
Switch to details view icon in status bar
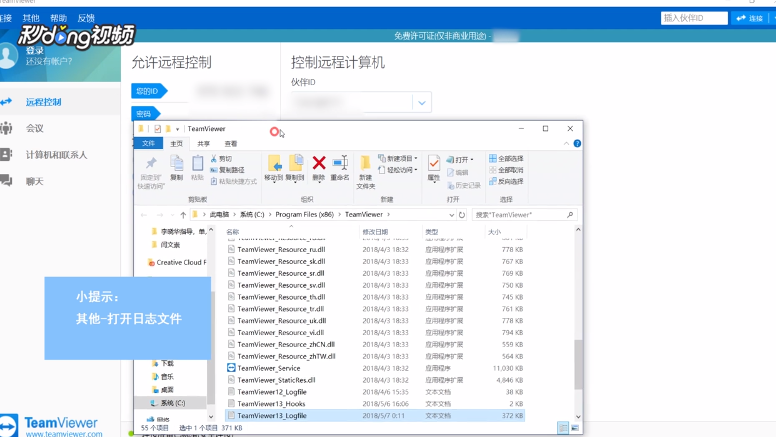(x=563, y=428)
